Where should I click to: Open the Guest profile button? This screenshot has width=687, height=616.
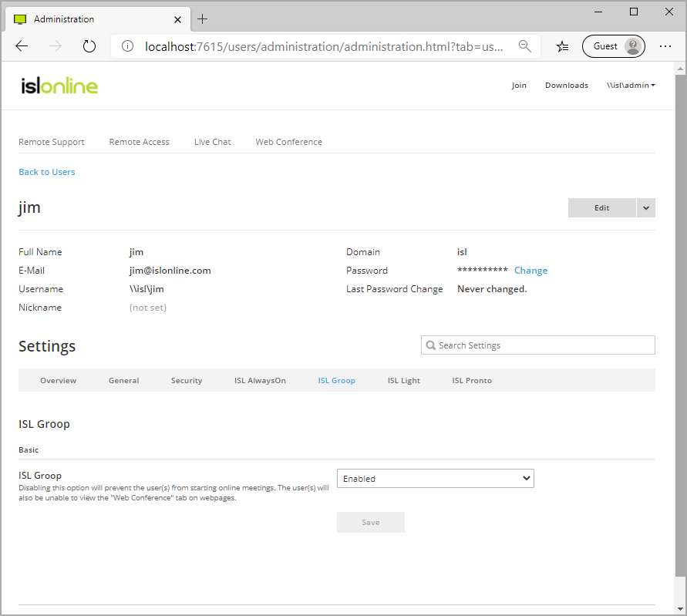pos(614,46)
